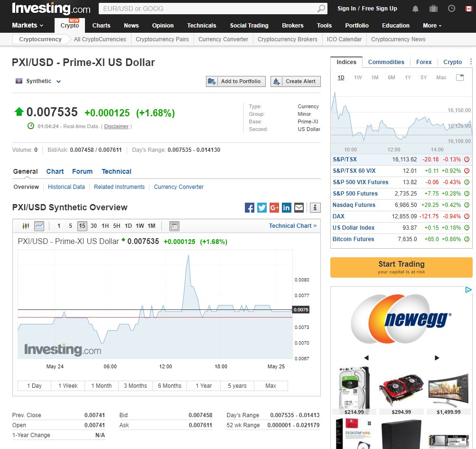This screenshot has height=449, width=476.
Task: Open sidebar tabs three-dot options
Action: [x=471, y=62]
